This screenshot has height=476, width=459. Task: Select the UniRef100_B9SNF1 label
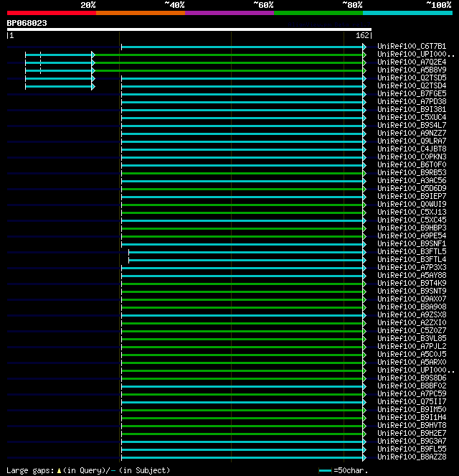412,244
